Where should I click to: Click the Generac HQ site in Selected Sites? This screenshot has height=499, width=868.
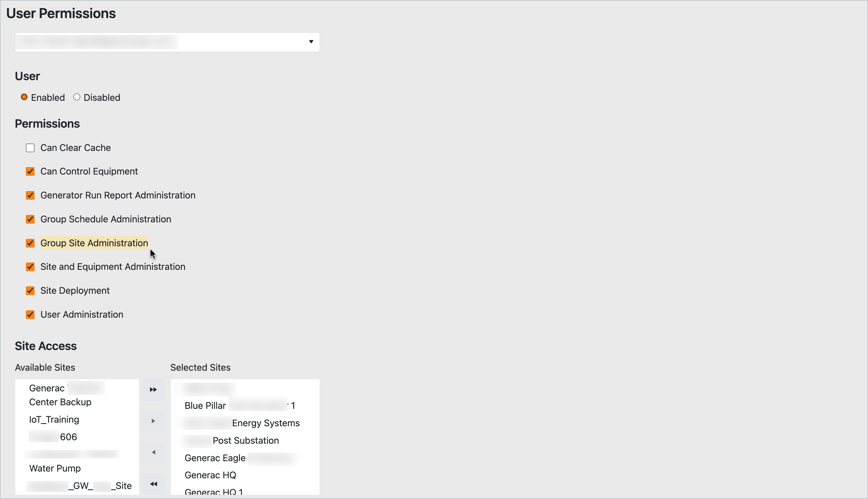click(210, 475)
